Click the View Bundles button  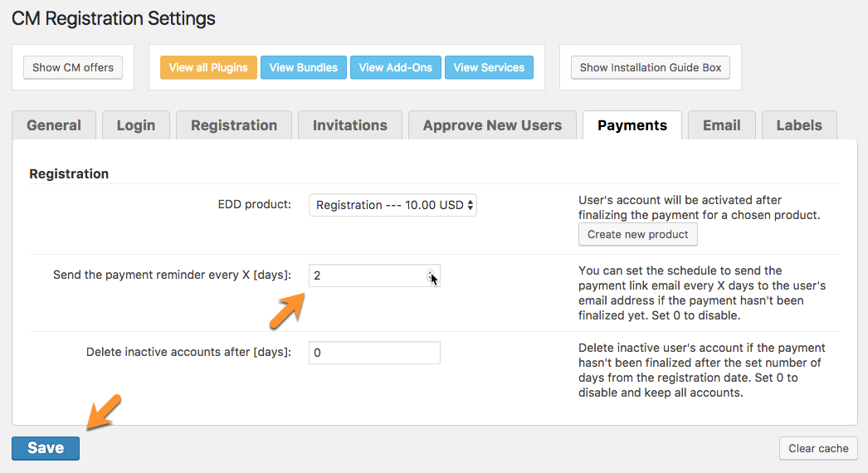[304, 67]
